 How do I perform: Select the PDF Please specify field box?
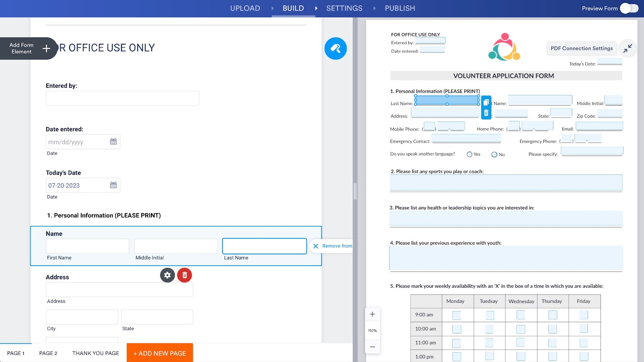[592, 151]
